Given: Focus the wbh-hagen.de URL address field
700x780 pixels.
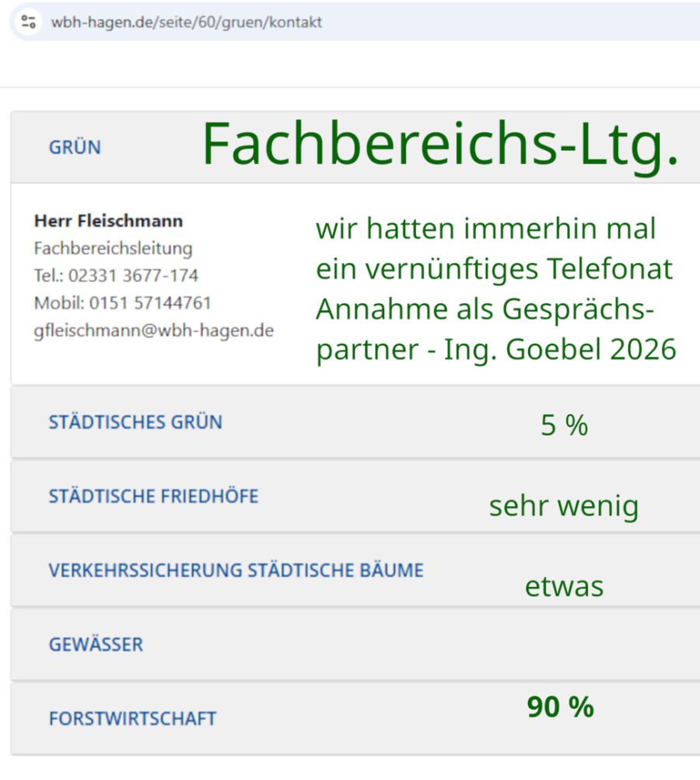Looking at the screenshot, I should click(x=187, y=22).
